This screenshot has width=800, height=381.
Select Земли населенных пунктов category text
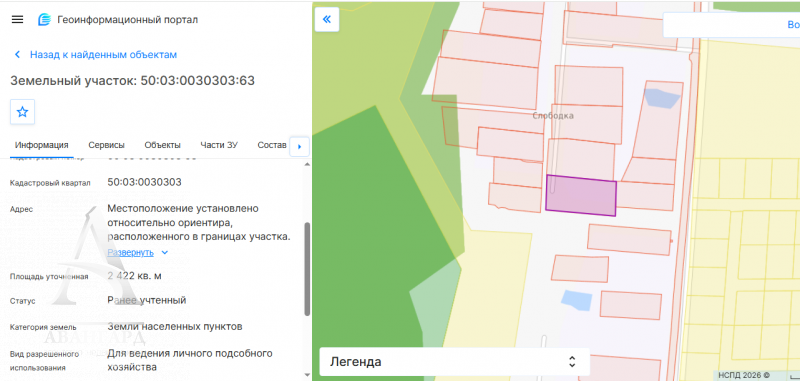pos(175,327)
